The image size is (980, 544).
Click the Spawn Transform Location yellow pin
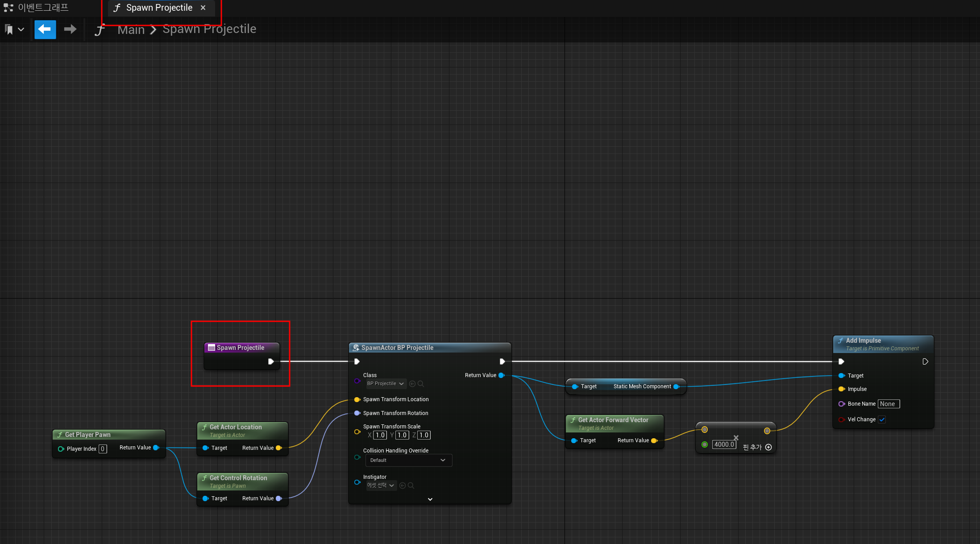(x=357, y=399)
